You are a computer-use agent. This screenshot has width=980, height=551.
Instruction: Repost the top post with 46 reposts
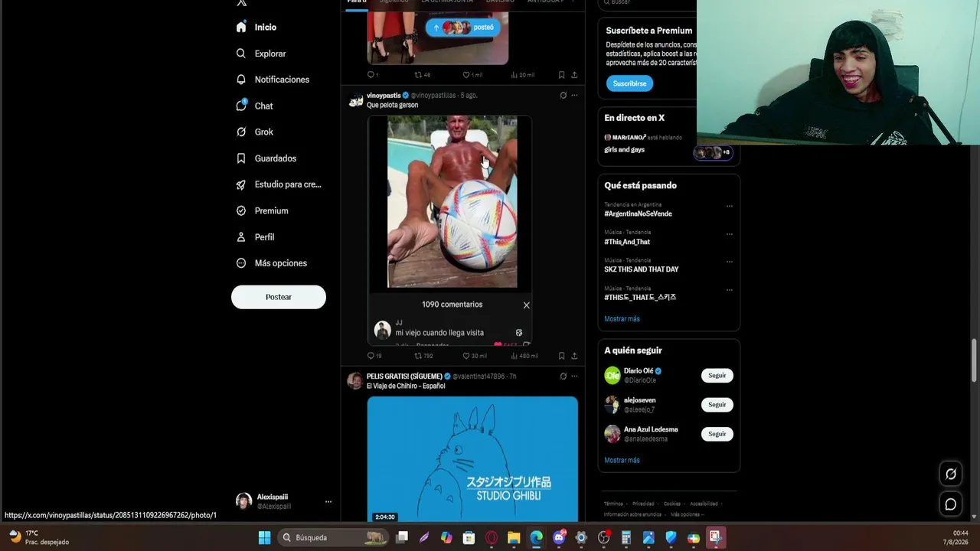tap(423, 75)
